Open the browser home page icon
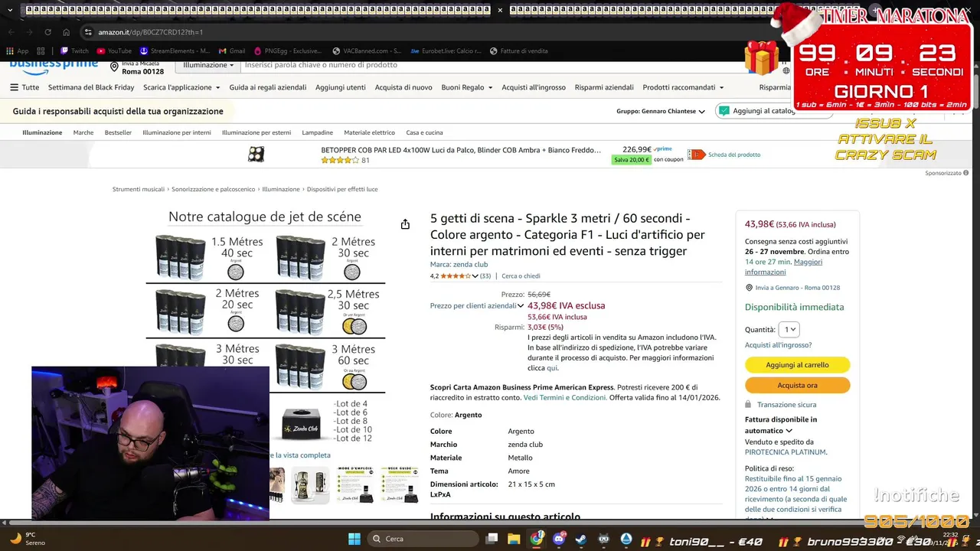This screenshot has height=551, width=980. (66, 32)
